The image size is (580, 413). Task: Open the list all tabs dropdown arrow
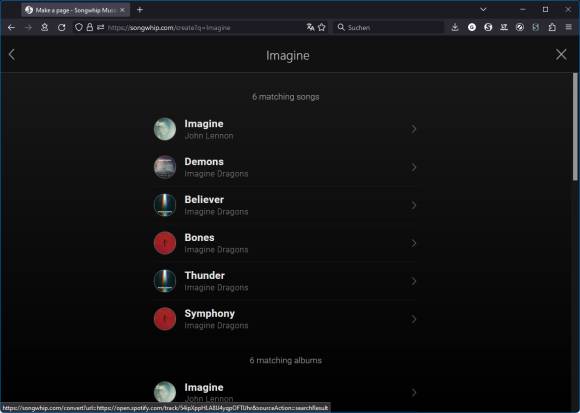click(x=483, y=10)
